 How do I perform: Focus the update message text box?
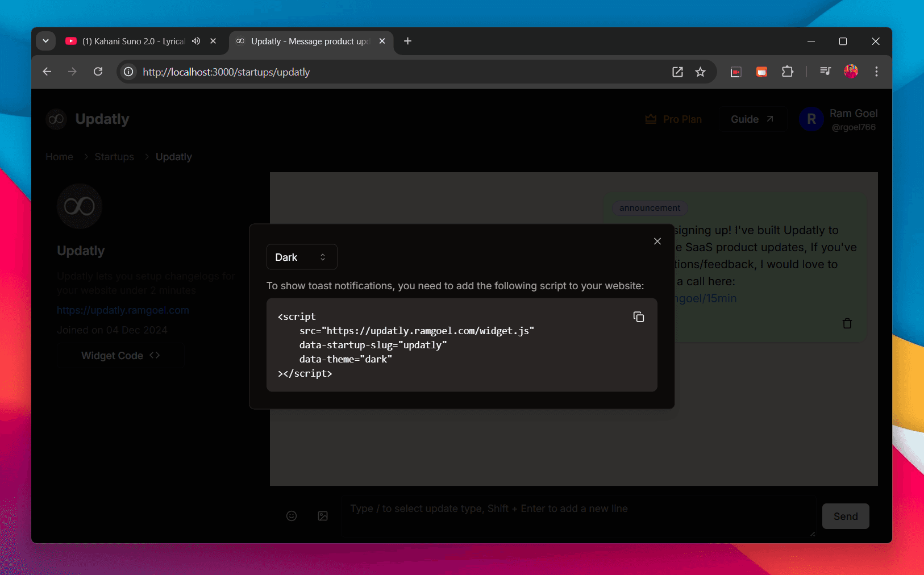click(x=578, y=516)
